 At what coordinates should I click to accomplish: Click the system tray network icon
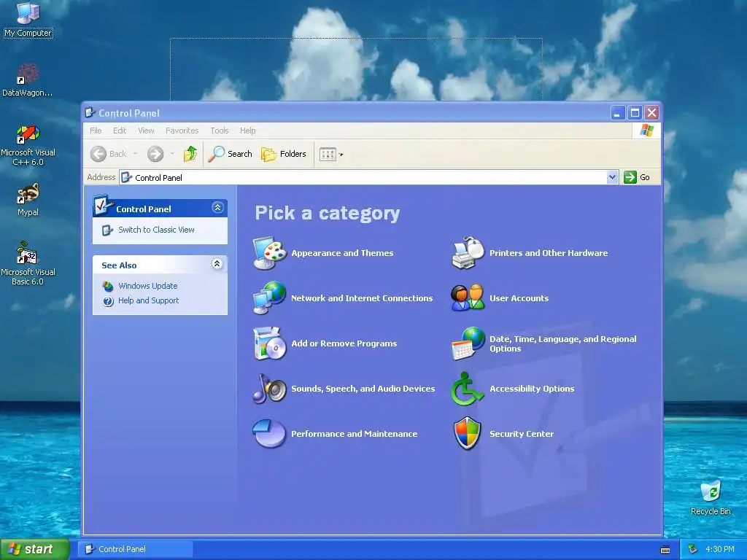pyautogui.click(x=693, y=549)
